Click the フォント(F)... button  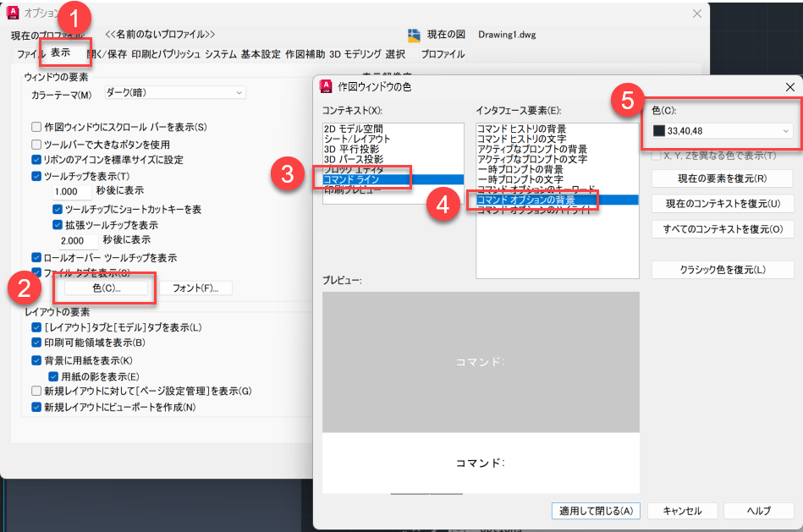195,288
